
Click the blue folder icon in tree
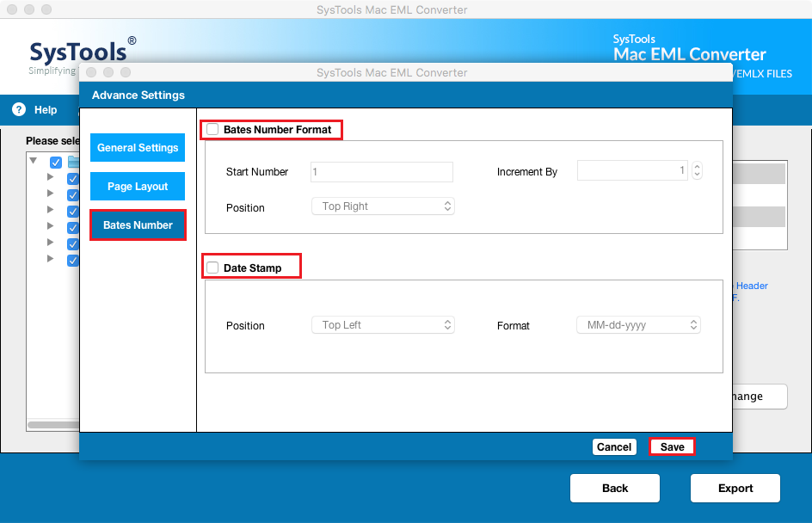click(x=73, y=162)
